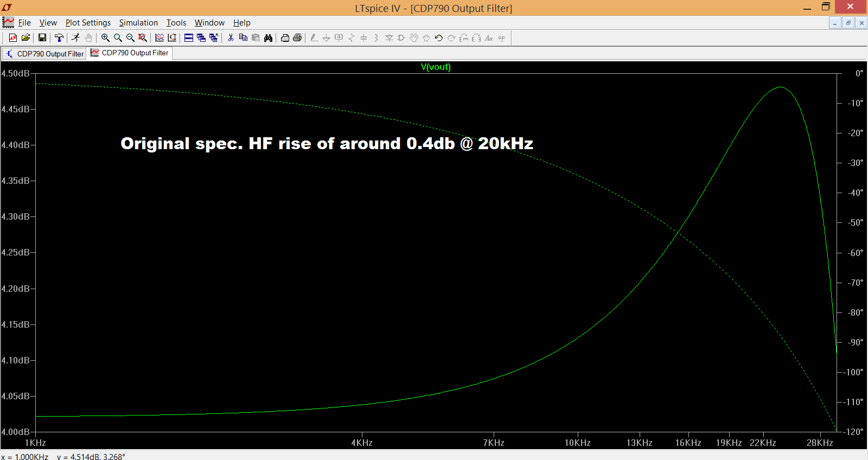Click the Print printer icon
This screenshot has height=460, width=868.
(297, 37)
